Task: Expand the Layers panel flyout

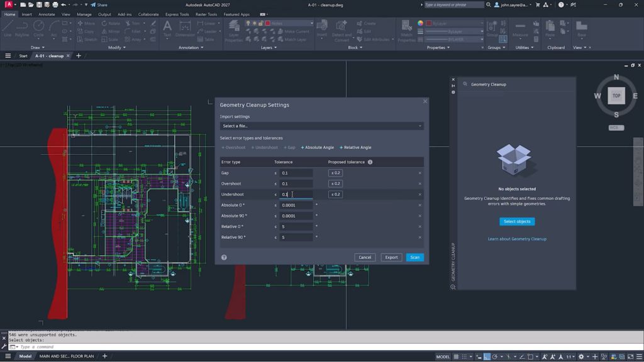Action: [269, 48]
